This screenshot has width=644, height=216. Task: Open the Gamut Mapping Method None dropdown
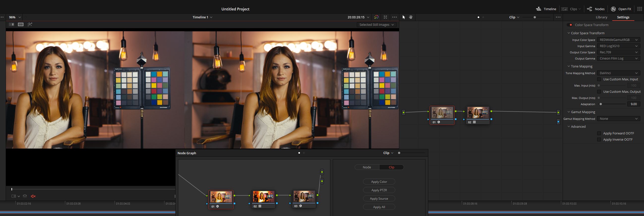pos(618,119)
